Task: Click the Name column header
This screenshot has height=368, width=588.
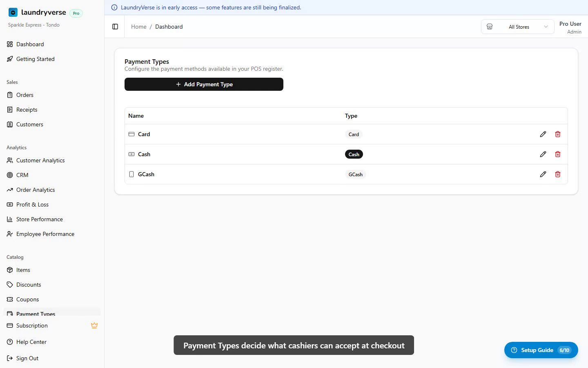Action: (136, 116)
